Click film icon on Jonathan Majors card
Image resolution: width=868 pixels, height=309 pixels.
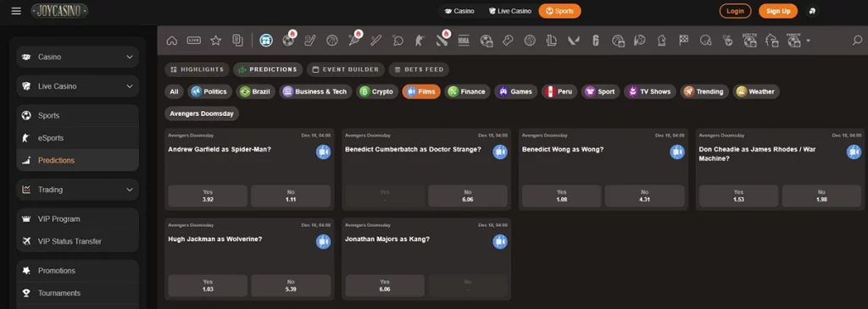click(500, 241)
